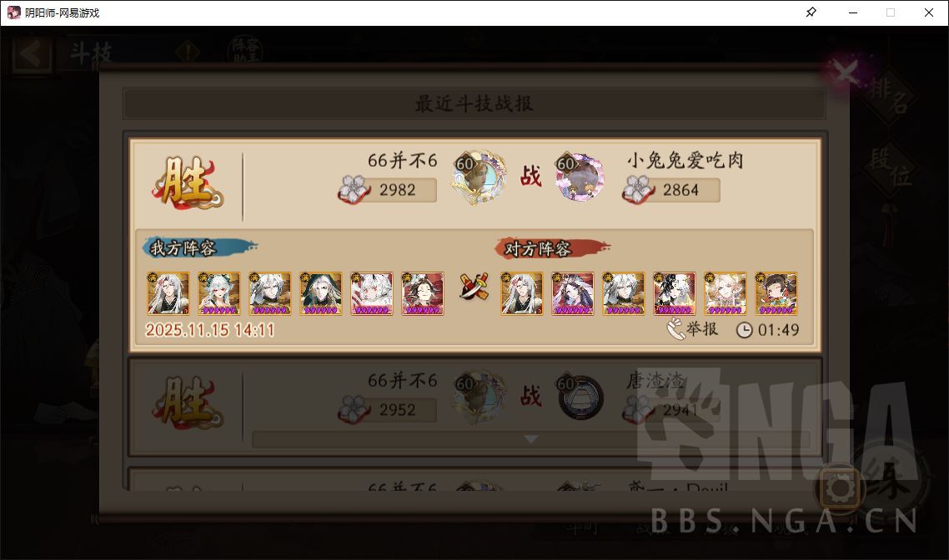Close the battle report popup with X
This screenshot has height=560, width=949.
coord(846,73)
